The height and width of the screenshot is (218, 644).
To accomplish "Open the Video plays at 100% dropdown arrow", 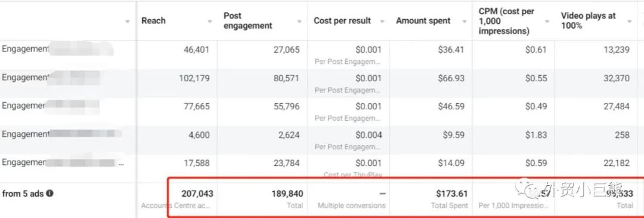I will 629,22.
